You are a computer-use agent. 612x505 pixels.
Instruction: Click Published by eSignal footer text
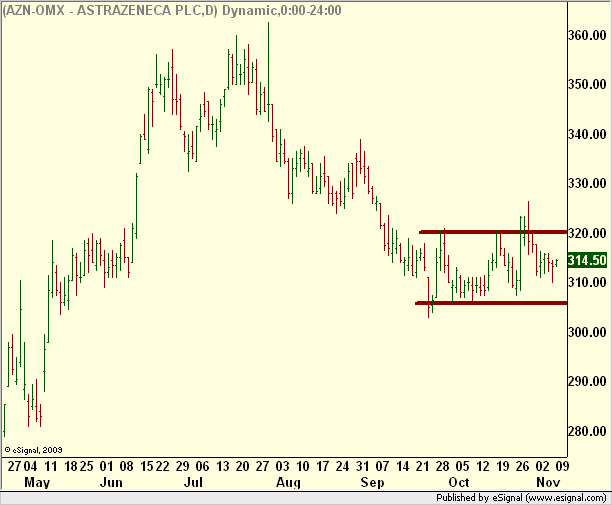click(521, 498)
